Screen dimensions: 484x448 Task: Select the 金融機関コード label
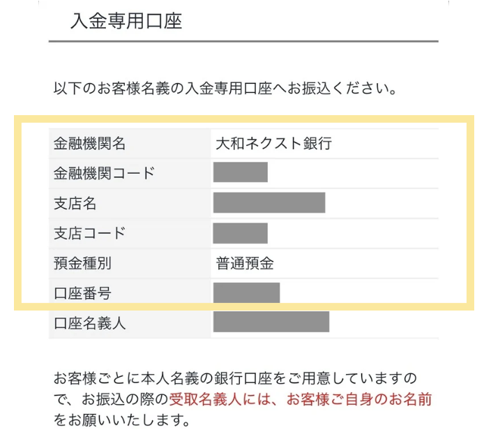[x=105, y=173]
